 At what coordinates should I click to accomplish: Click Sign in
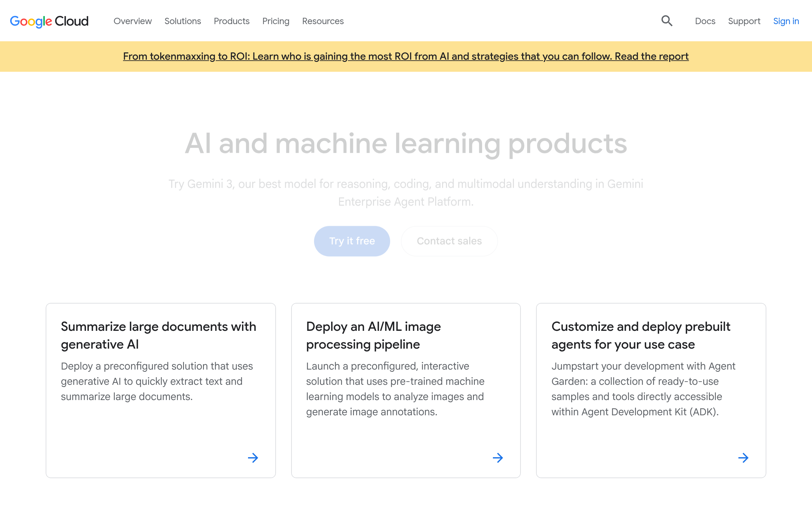[786, 21]
